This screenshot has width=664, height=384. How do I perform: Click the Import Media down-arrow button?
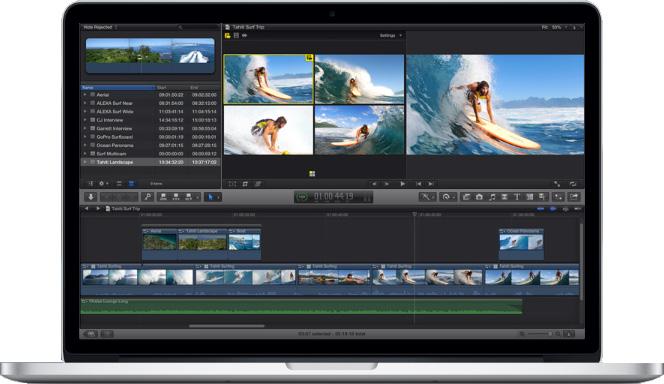pyautogui.click(x=91, y=197)
